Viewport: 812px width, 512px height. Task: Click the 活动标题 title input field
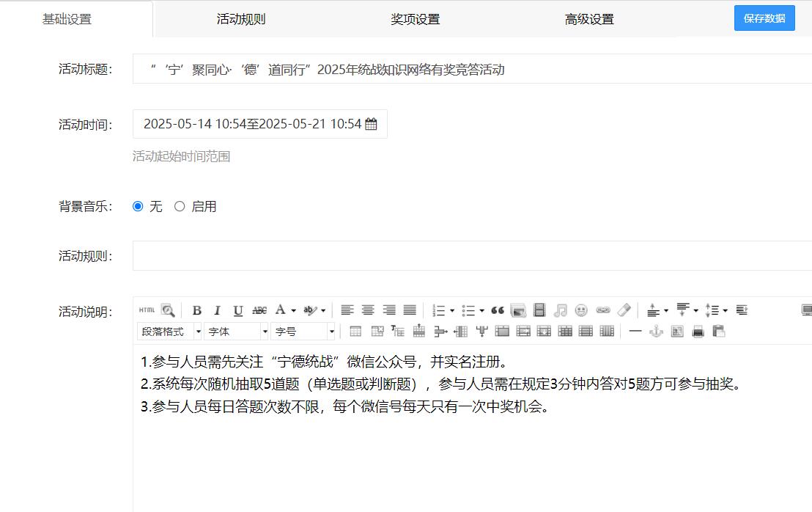pyautogui.click(x=472, y=69)
